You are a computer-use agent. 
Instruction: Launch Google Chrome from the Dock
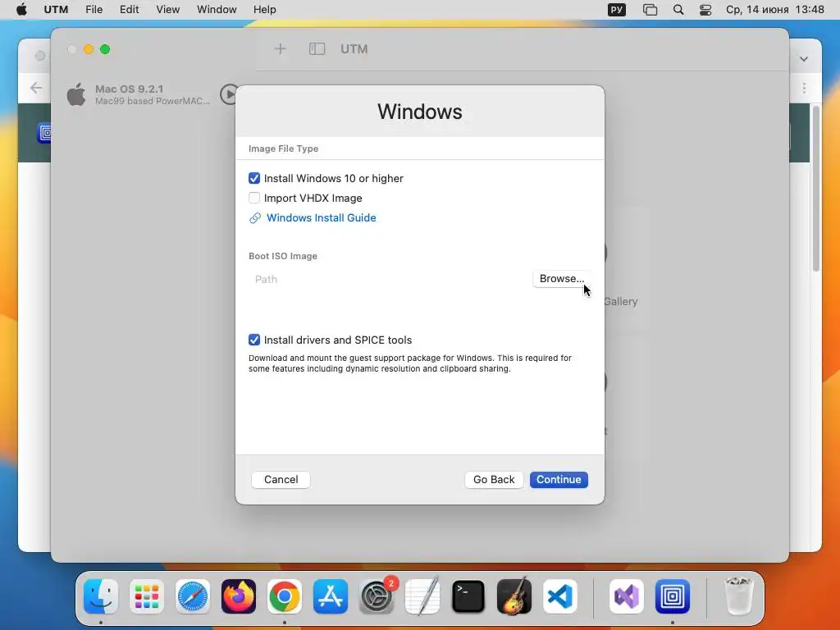(285, 596)
